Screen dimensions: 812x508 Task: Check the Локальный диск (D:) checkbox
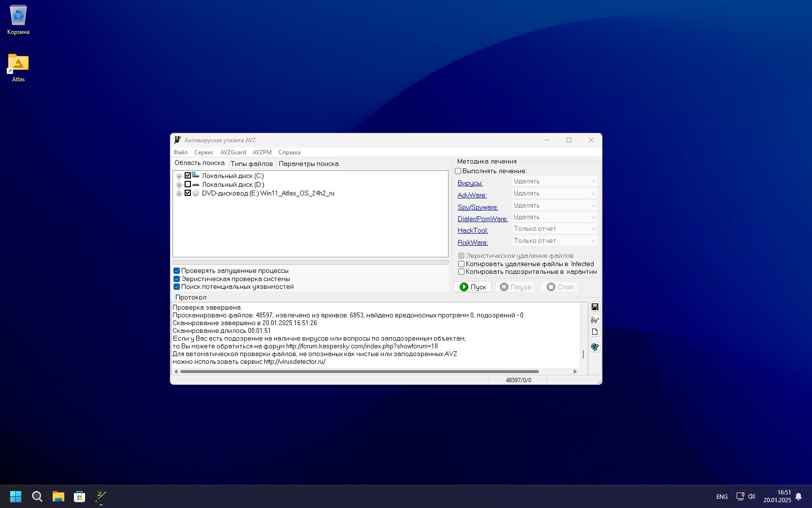point(188,184)
